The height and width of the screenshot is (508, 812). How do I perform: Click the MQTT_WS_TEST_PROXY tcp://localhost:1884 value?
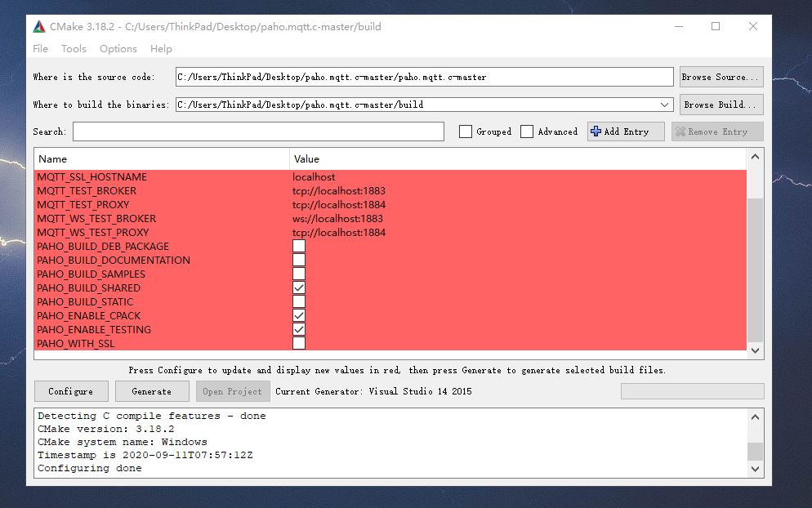339,233
